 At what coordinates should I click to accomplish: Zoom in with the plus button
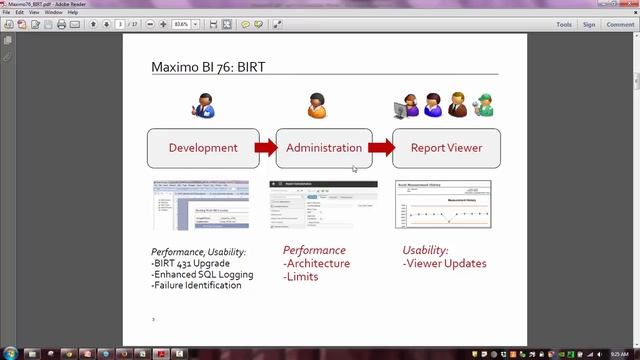click(x=163, y=24)
